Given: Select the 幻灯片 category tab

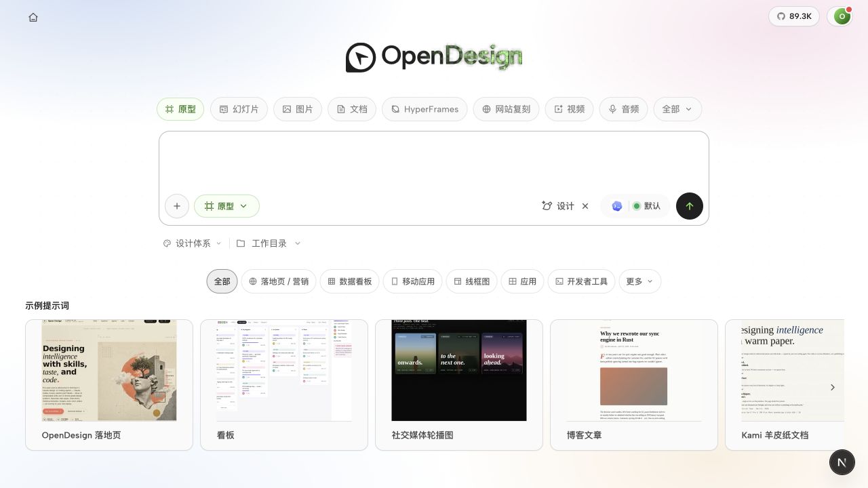Looking at the screenshot, I should [x=239, y=109].
